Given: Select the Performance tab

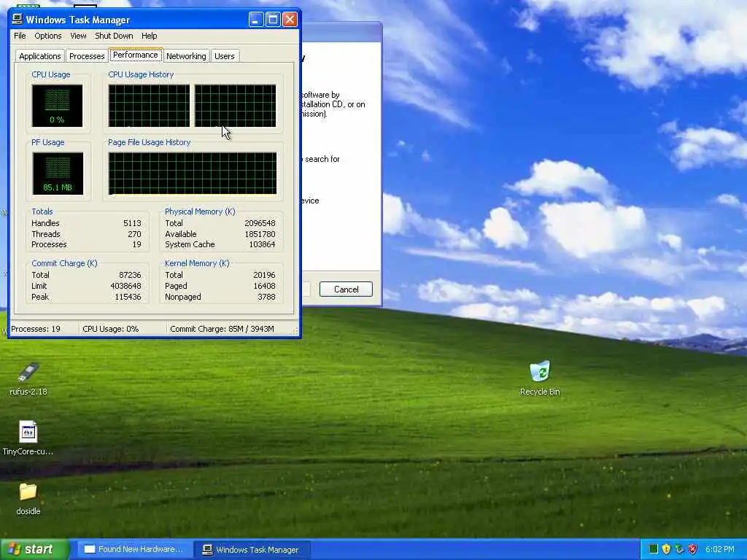Looking at the screenshot, I should [136, 55].
